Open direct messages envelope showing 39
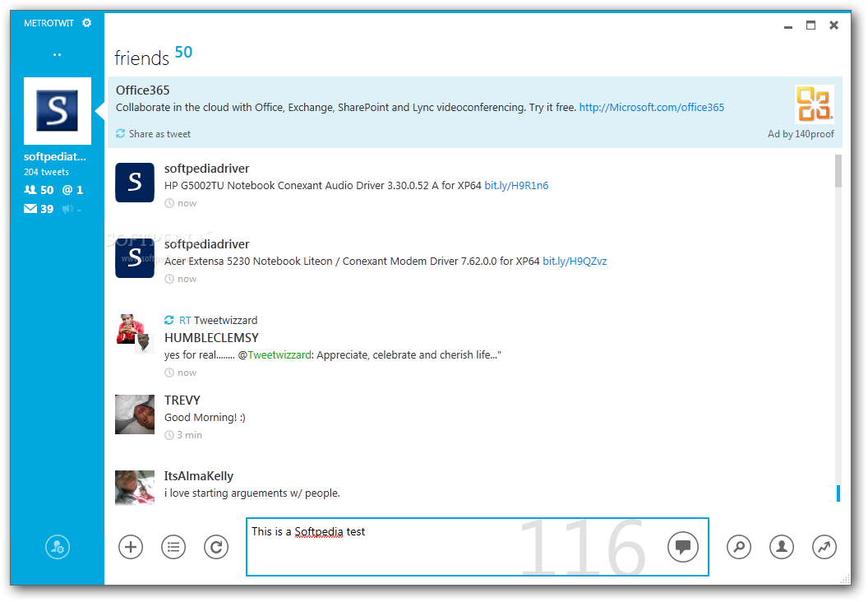The height and width of the screenshot is (602, 868). [39, 209]
